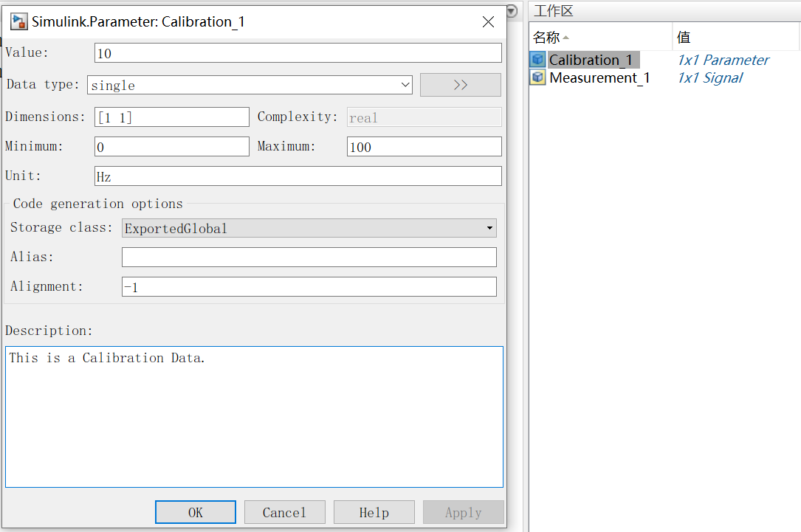The image size is (801, 532).
Task: Sort workspace by the 名称 column header
Action: click(x=600, y=37)
